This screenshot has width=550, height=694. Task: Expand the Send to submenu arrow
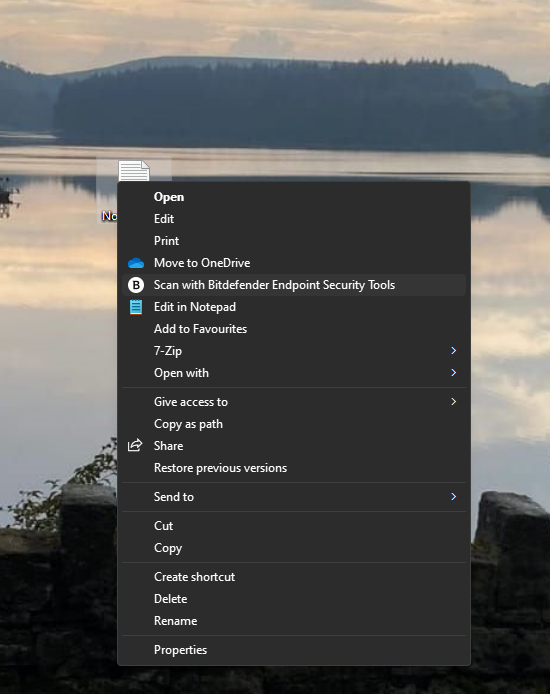(x=453, y=497)
